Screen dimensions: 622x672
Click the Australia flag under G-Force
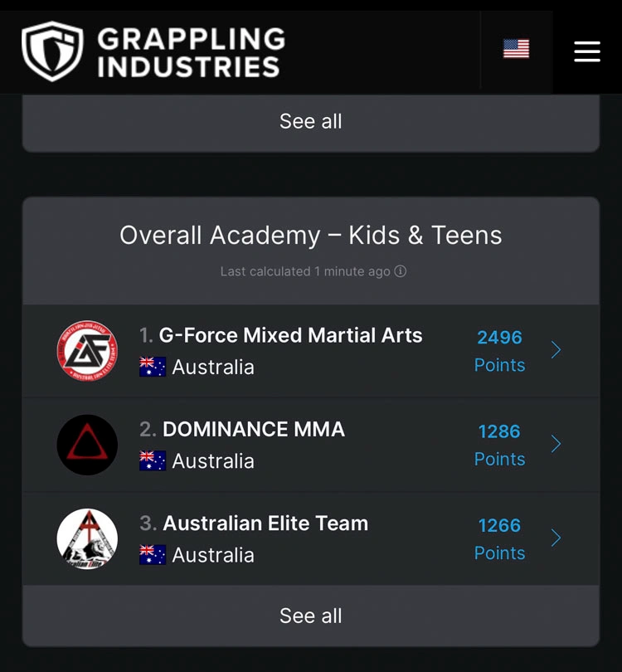click(x=153, y=367)
